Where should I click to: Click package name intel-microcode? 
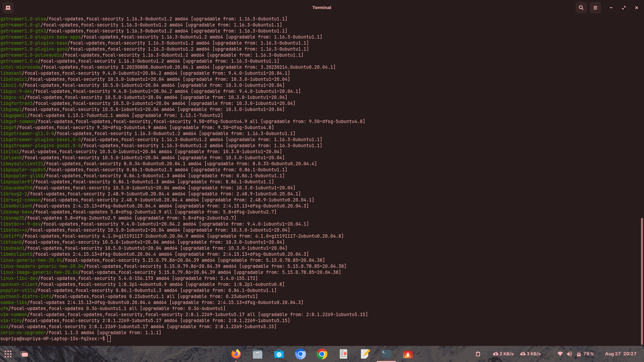[20, 67]
